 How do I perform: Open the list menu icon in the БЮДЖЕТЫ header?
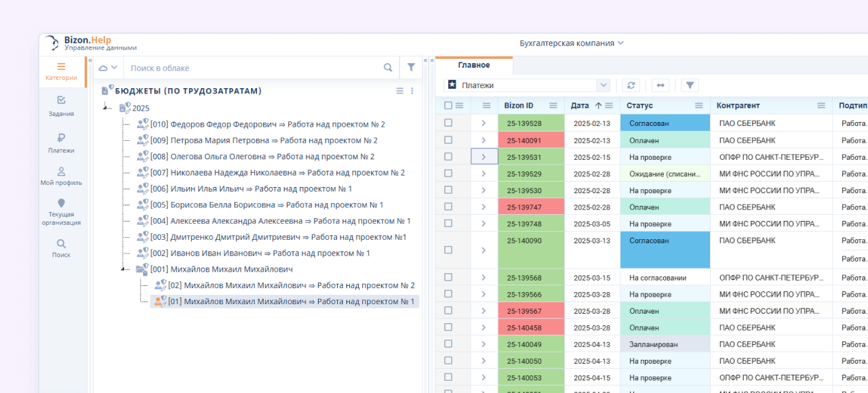[x=400, y=91]
